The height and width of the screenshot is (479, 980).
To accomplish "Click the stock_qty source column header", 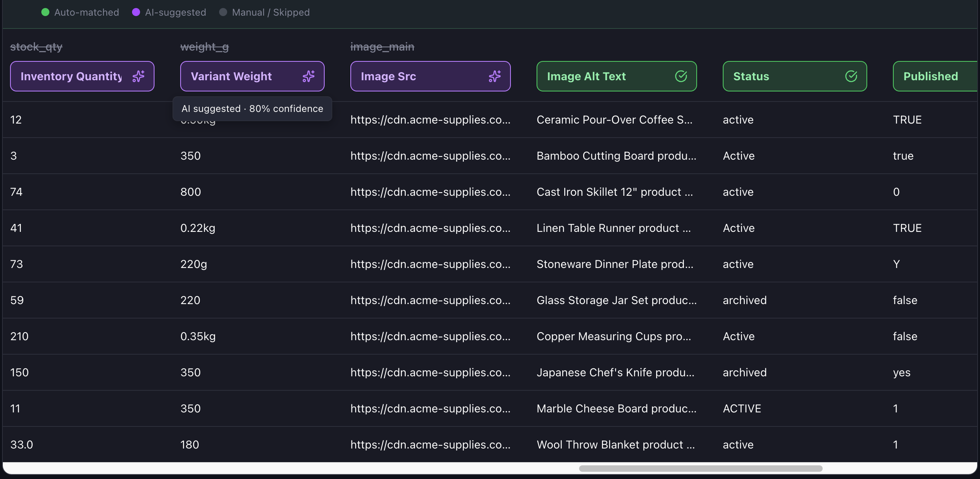I will pos(36,47).
